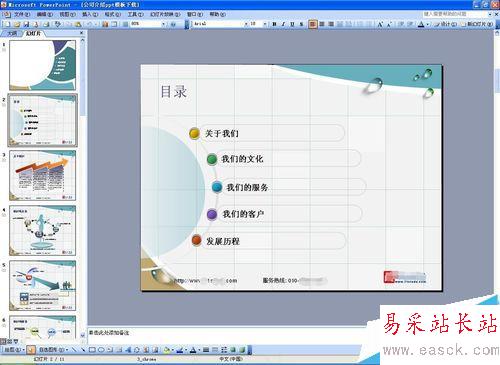Click the Bold formatting button
The width and height of the screenshot is (500, 365).
point(274,24)
